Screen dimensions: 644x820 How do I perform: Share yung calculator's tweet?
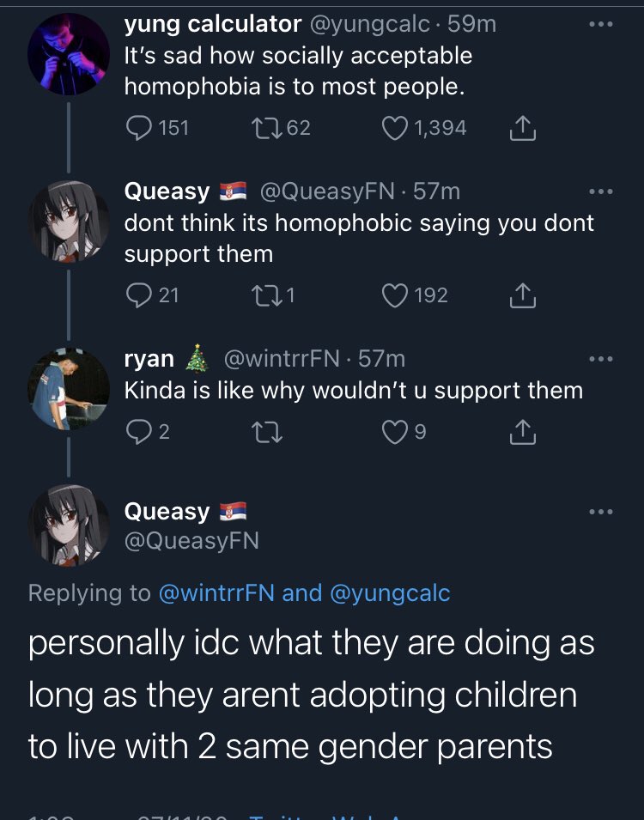tap(522, 129)
